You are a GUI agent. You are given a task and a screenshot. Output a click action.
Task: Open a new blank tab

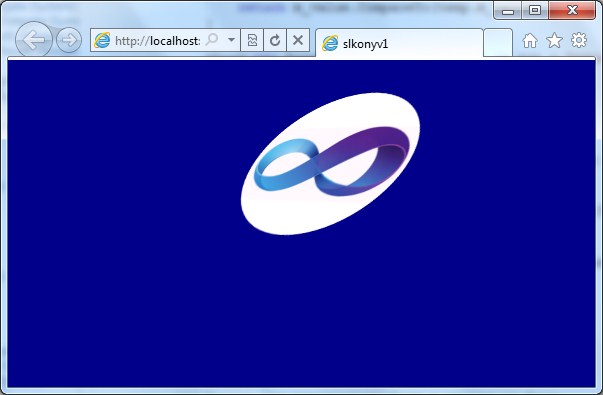pos(498,43)
